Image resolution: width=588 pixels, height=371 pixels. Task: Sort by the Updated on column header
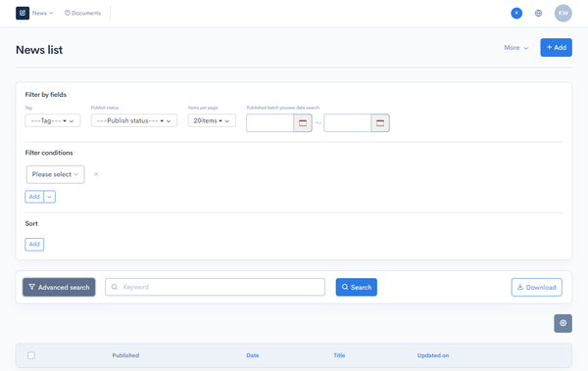433,355
